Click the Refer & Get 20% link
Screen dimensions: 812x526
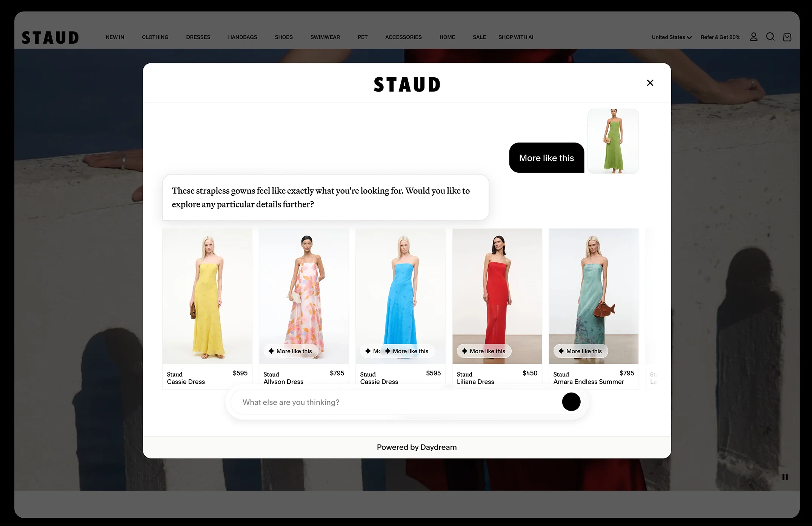720,37
